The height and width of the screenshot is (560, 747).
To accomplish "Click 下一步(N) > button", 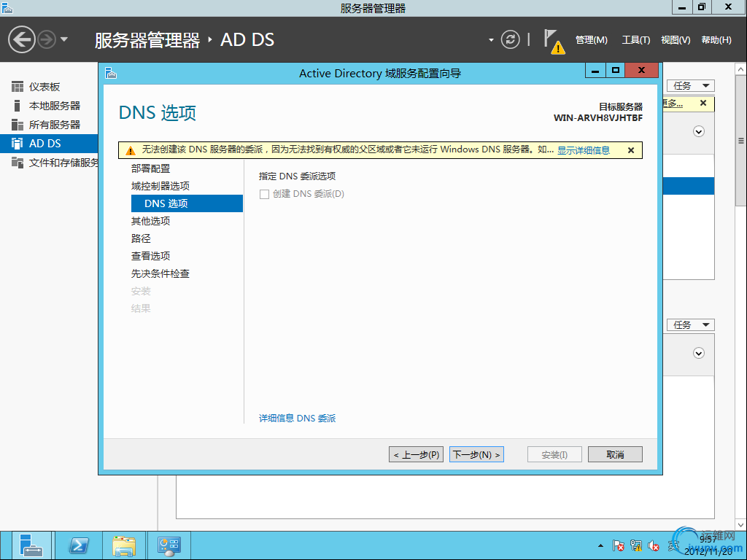I will (x=476, y=455).
